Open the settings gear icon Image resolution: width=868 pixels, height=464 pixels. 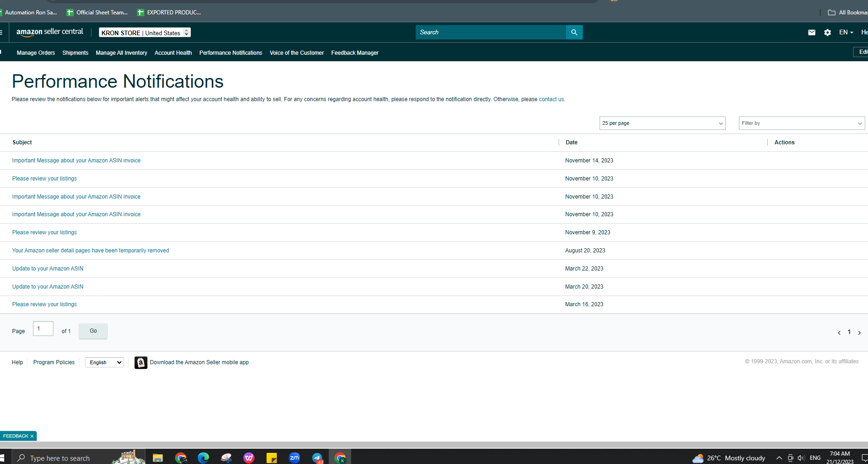pos(828,32)
